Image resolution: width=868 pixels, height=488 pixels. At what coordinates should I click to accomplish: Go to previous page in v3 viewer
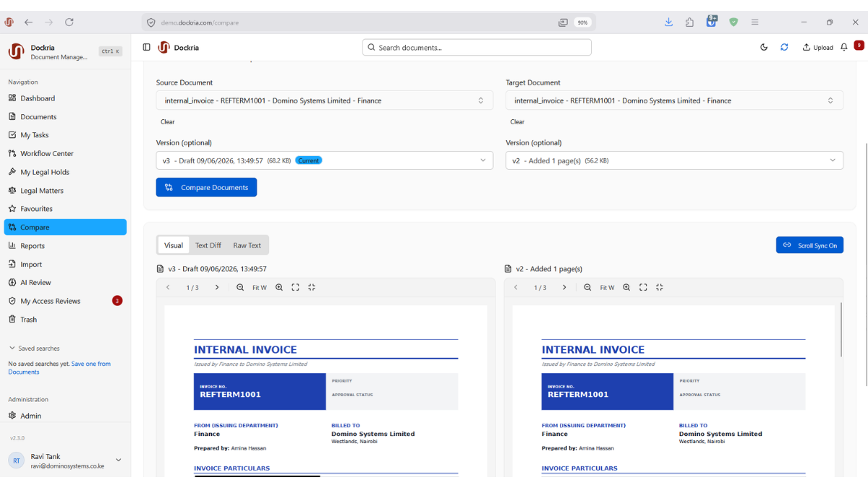pos(168,287)
